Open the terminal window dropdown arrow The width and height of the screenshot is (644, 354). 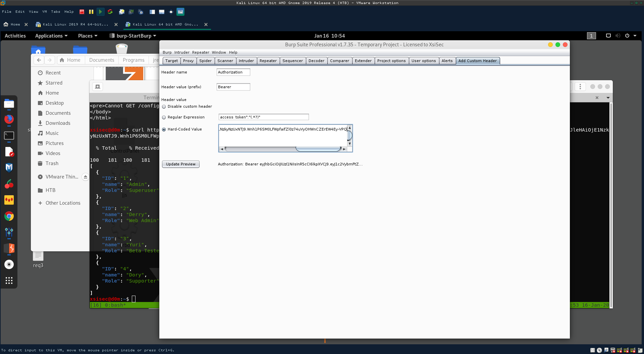pyautogui.click(x=608, y=98)
